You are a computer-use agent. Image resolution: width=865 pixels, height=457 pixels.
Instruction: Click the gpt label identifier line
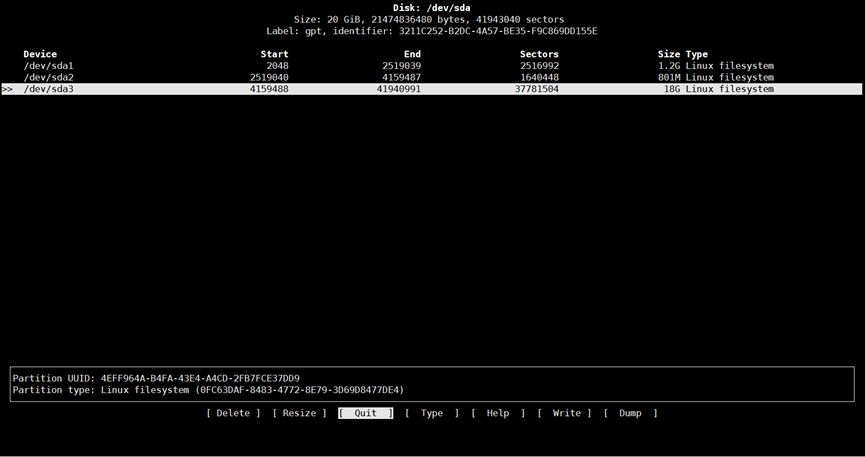(x=431, y=31)
